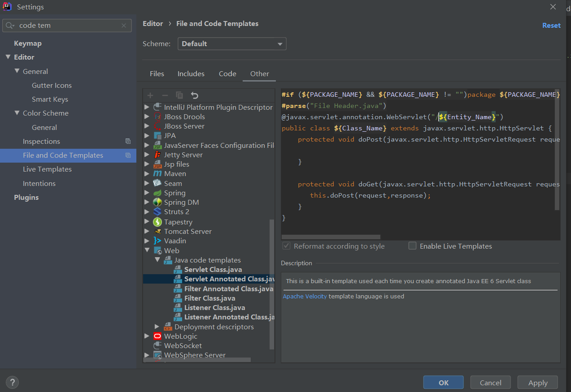Clear the search field with X icon

124,26
